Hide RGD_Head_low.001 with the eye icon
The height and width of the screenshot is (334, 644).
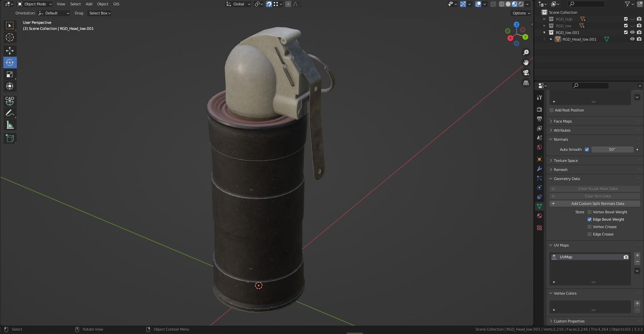632,39
